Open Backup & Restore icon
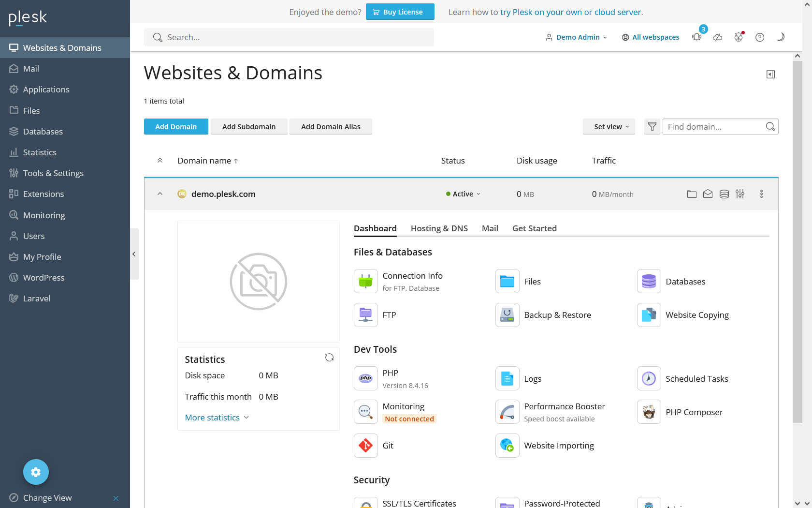Image resolution: width=812 pixels, height=508 pixels. (507, 315)
